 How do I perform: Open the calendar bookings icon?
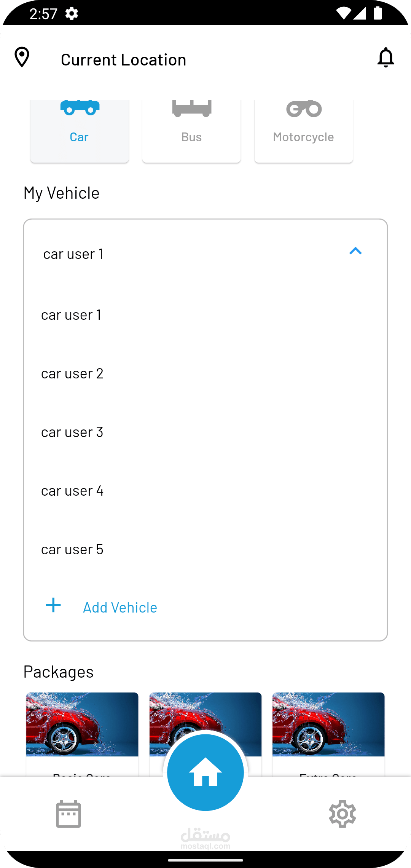point(68,814)
